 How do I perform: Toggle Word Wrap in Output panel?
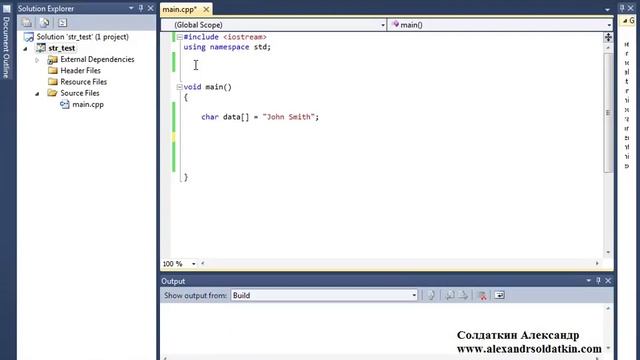[500, 295]
